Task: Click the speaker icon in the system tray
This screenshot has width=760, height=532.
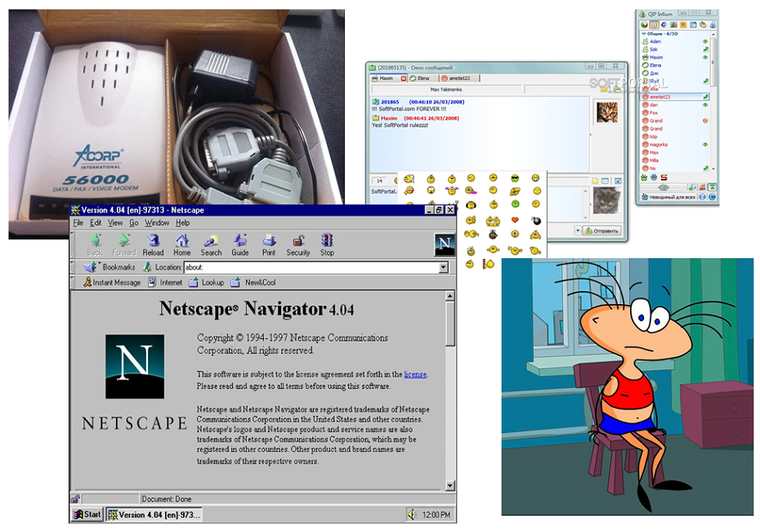Action: [x=412, y=514]
